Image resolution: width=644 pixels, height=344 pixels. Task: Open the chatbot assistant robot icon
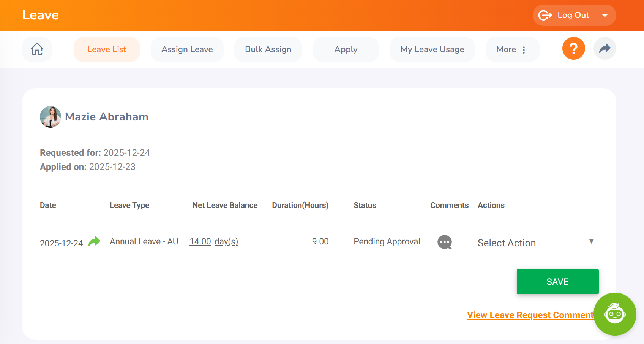[615, 314]
